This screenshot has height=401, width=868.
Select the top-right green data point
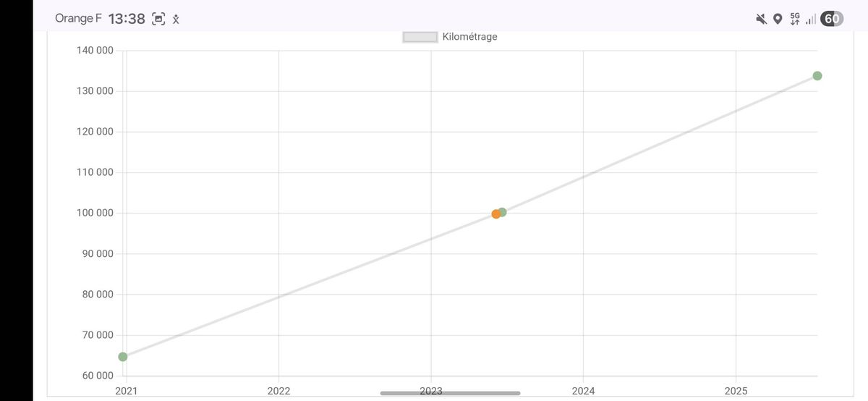(x=817, y=76)
